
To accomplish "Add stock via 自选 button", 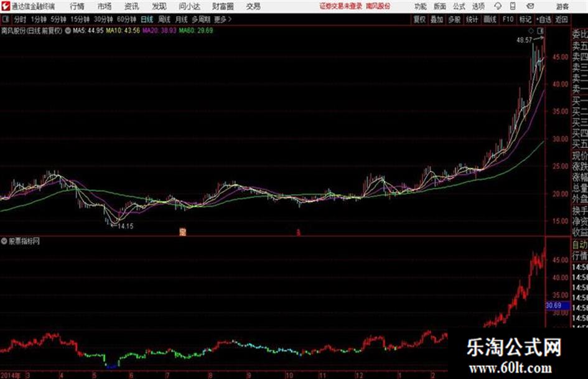I will 543,19.
